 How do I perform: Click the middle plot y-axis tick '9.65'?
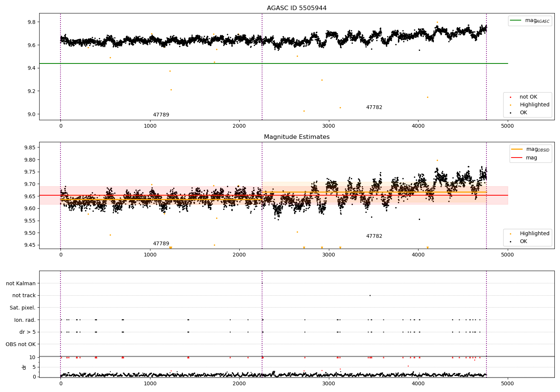pyautogui.click(x=30, y=196)
